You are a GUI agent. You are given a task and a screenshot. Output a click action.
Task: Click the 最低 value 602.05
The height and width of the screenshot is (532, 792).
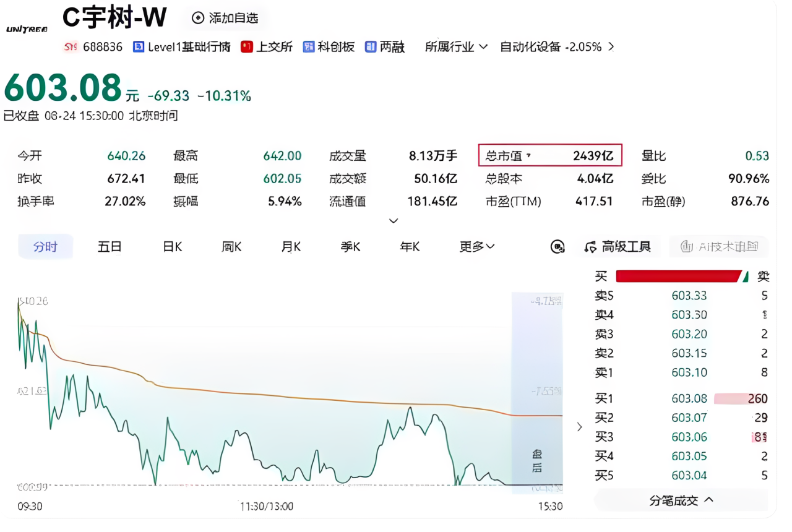click(x=283, y=179)
